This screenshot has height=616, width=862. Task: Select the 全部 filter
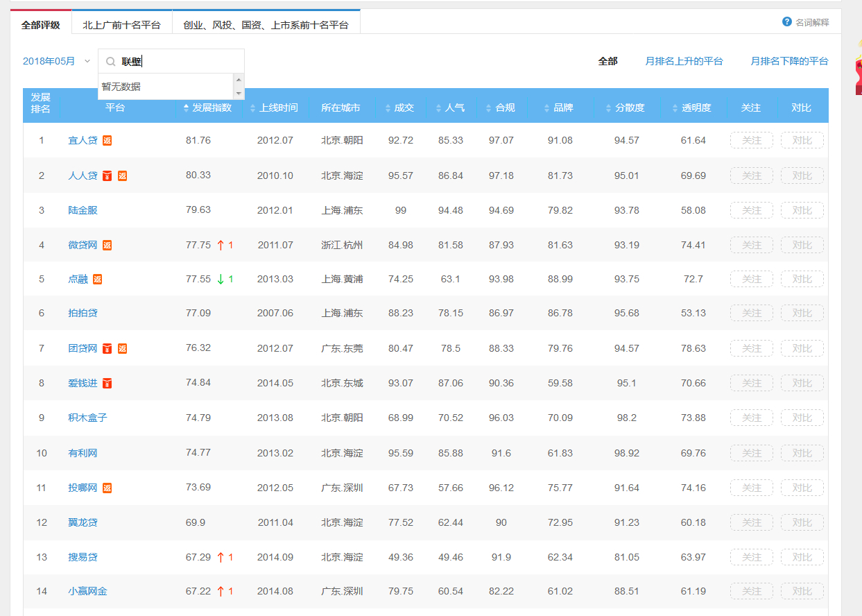pos(608,61)
